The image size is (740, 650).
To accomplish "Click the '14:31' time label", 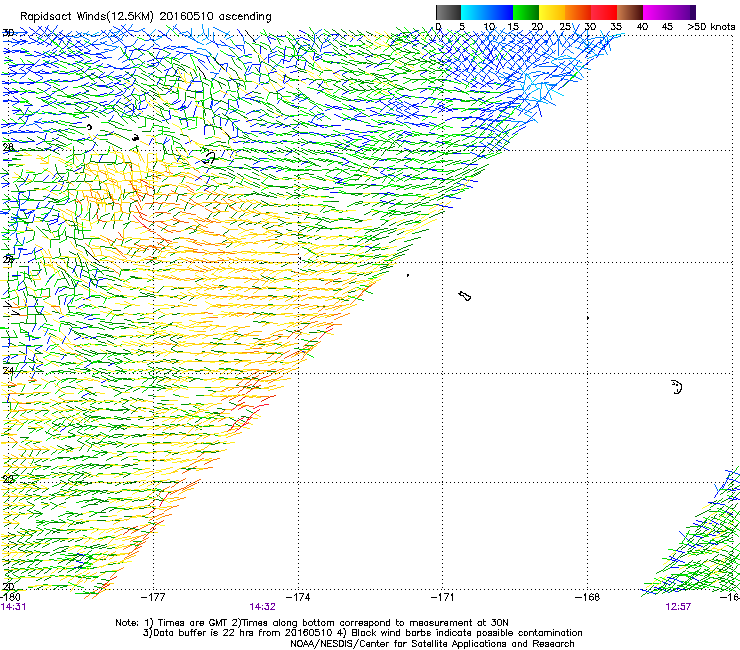I will pyautogui.click(x=13, y=607).
